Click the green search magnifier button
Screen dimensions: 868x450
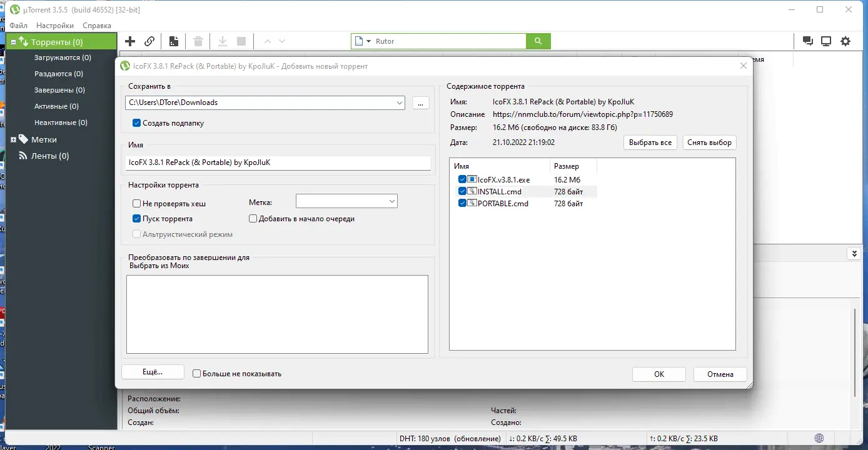(x=538, y=41)
